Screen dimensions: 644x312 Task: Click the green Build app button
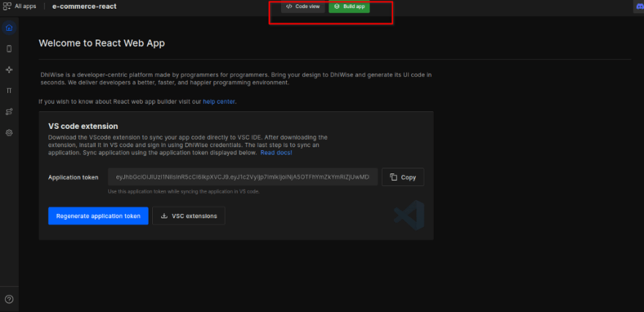coord(349,7)
